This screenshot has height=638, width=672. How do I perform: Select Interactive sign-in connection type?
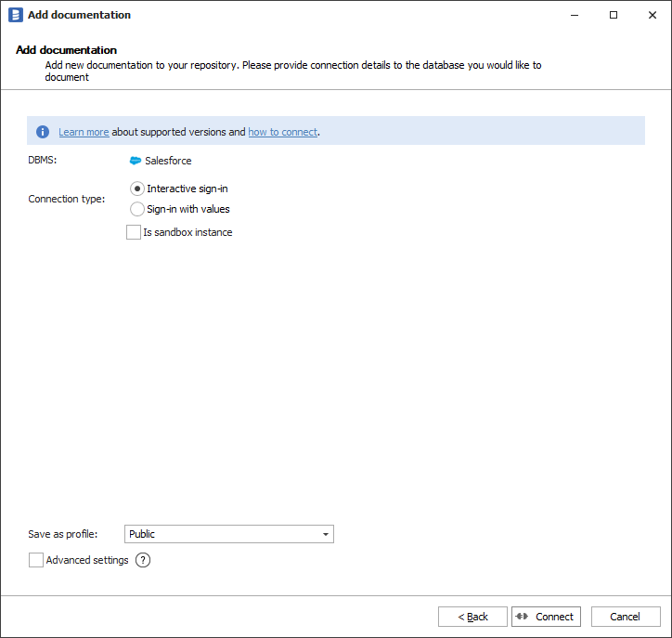coord(137,189)
